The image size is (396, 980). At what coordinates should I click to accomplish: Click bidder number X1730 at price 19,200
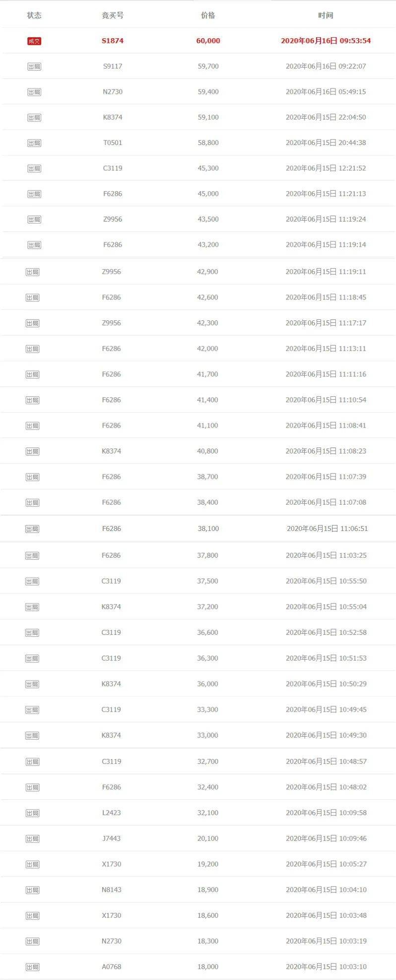111,864
